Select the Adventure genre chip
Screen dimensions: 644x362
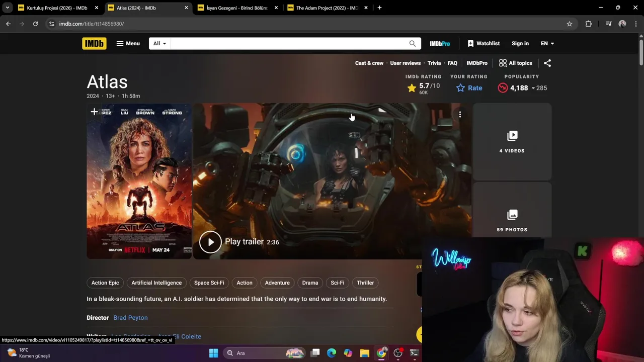pyautogui.click(x=277, y=283)
